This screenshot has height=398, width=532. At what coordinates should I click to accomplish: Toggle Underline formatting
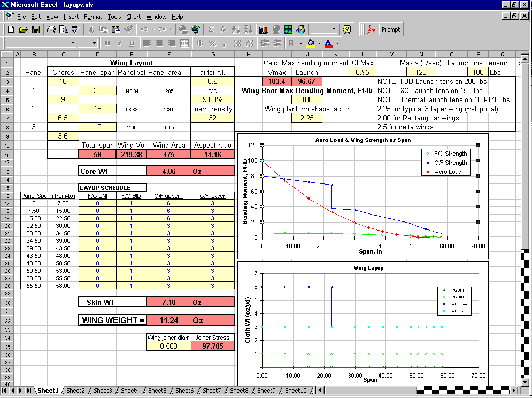(x=130, y=43)
